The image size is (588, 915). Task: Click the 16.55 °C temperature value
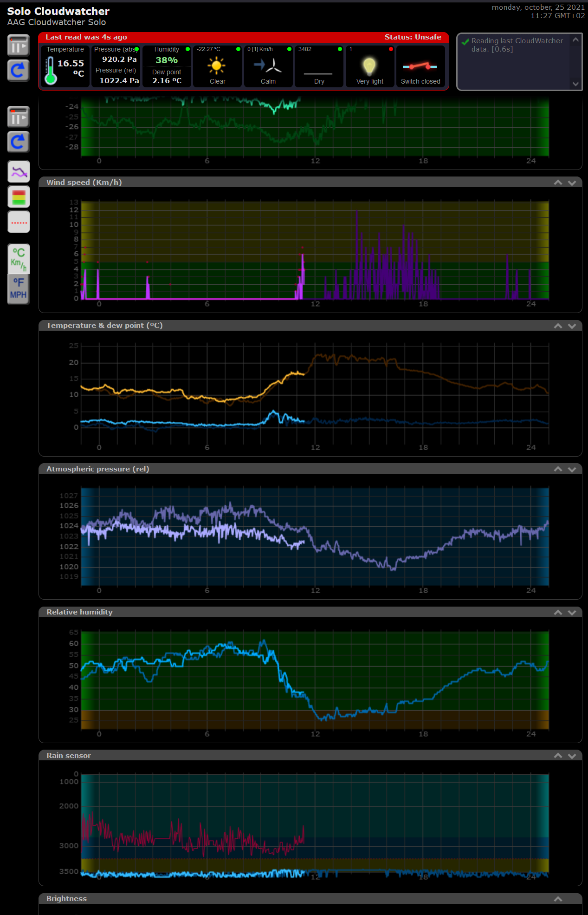(71, 68)
